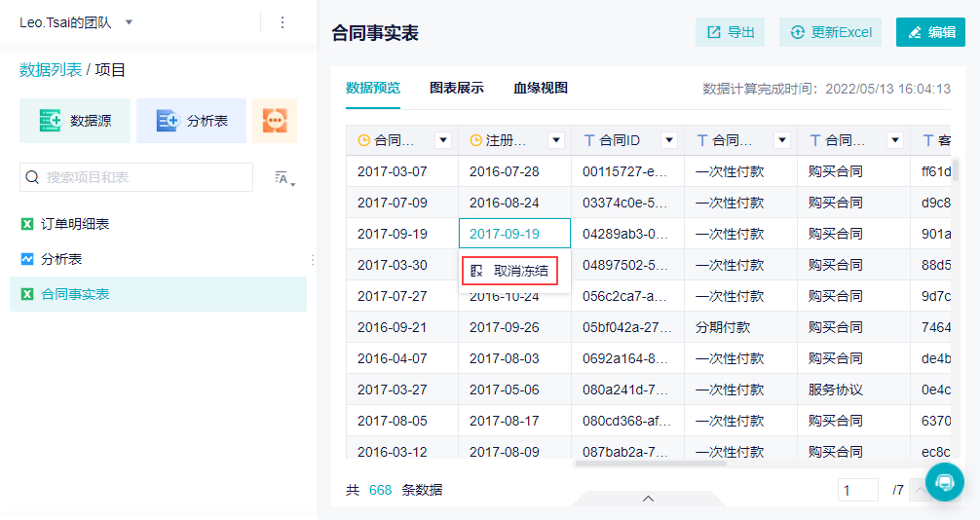This screenshot has height=520, width=980.
Task: Open the three-dot more options menu
Action: pos(283,22)
